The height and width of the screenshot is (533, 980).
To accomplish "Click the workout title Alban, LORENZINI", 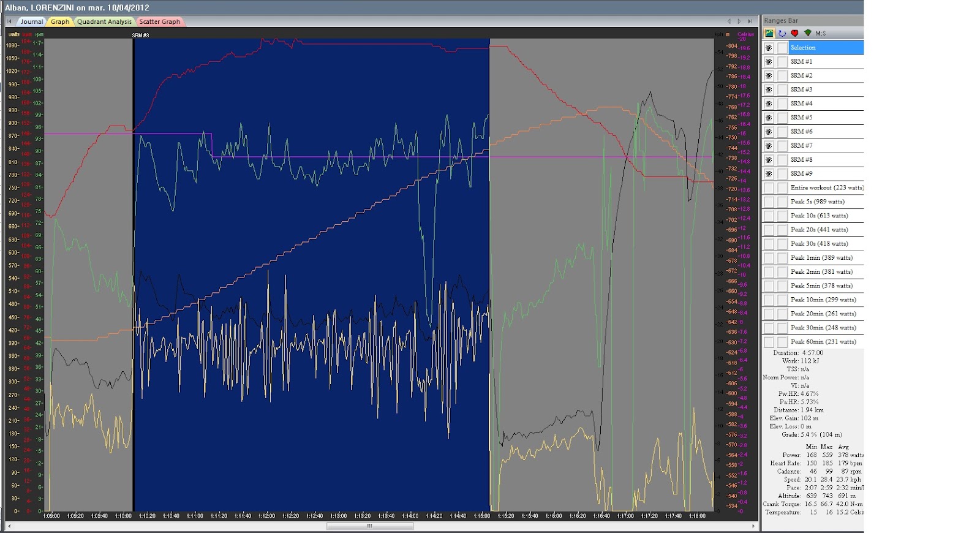I will (77, 8).
